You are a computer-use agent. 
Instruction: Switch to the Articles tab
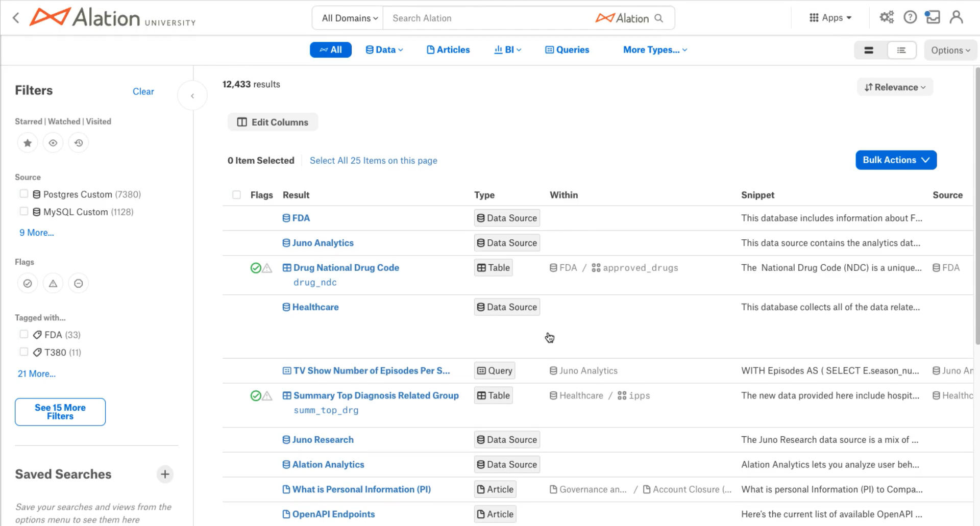pyautogui.click(x=448, y=49)
